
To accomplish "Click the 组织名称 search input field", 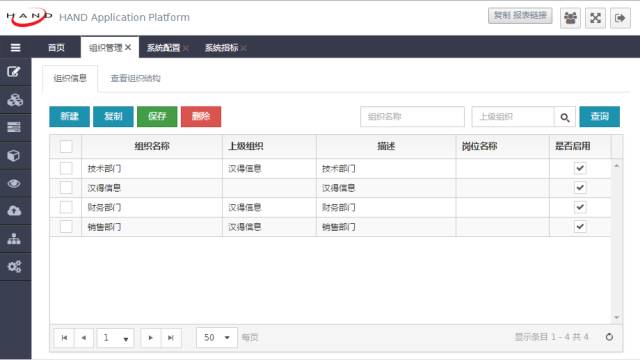I will tap(412, 117).
